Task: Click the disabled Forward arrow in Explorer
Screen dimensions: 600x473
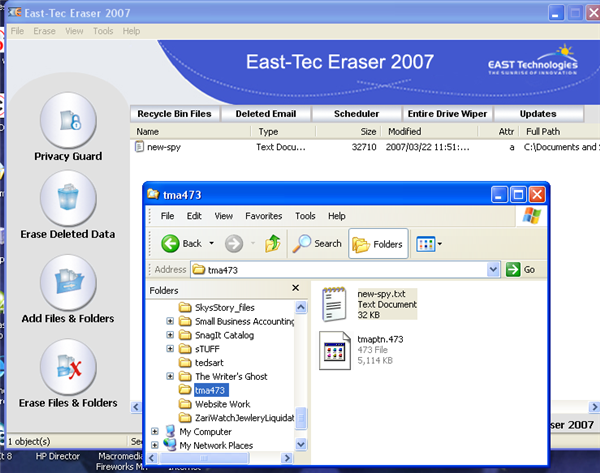Action: pyautogui.click(x=234, y=243)
